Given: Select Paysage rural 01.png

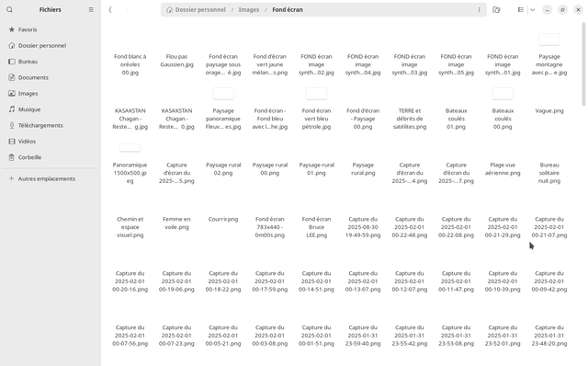Looking at the screenshot, I should [316, 169].
